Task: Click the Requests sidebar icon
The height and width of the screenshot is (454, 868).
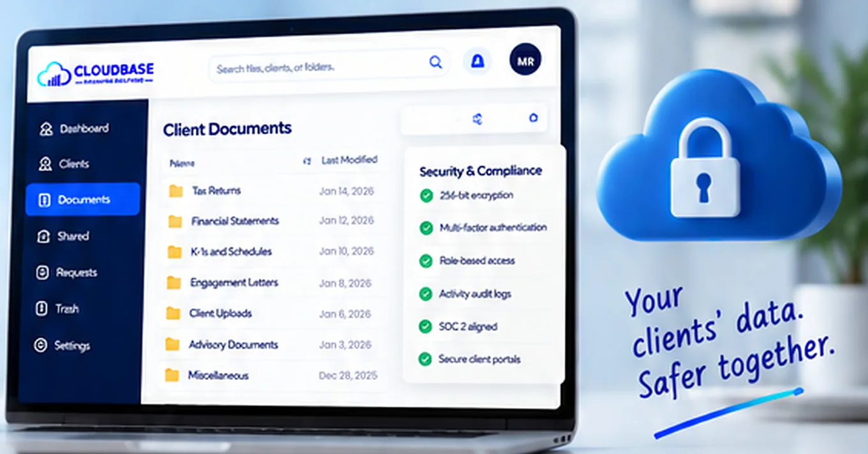Action: tap(43, 273)
